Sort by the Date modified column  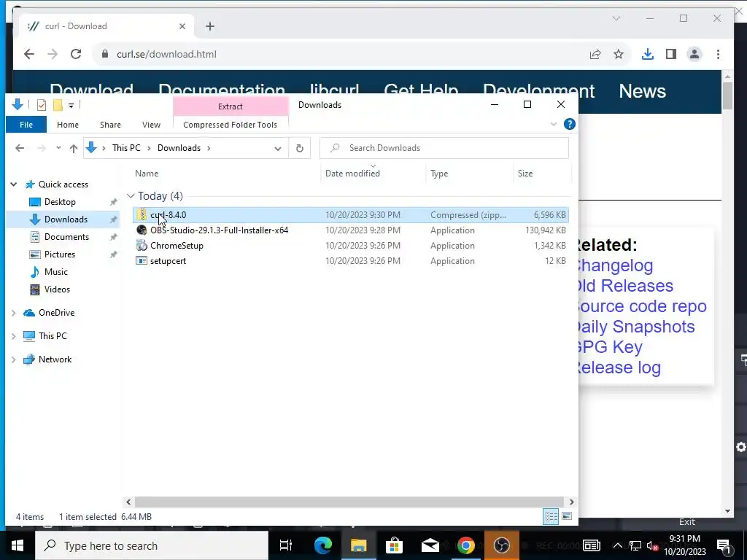tap(352, 174)
